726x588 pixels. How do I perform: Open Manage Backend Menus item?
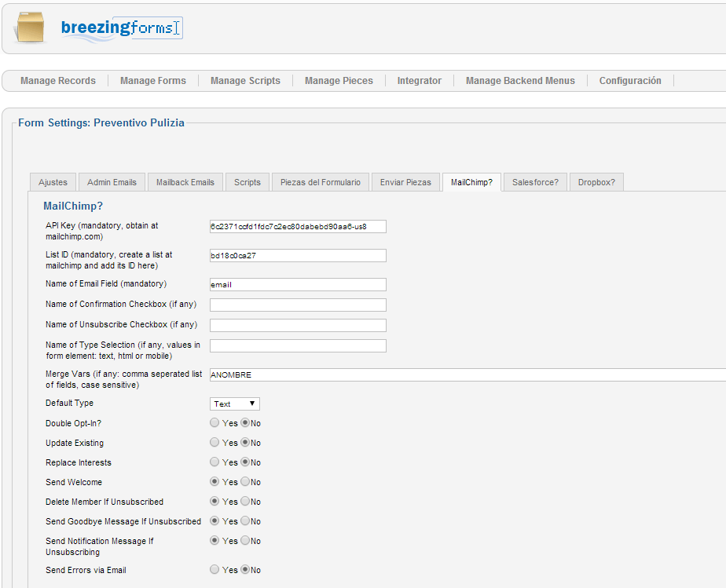520,81
